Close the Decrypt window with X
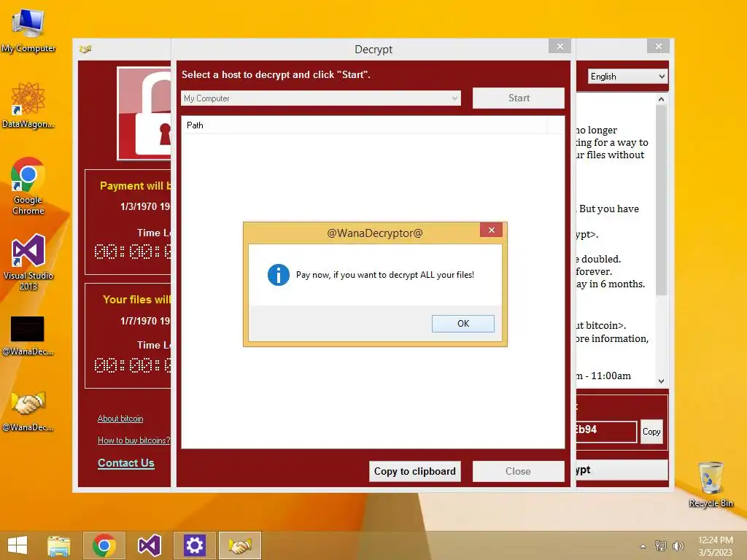The width and height of the screenshot is (747, 560). pyautogui.click(x=560, y=46)
